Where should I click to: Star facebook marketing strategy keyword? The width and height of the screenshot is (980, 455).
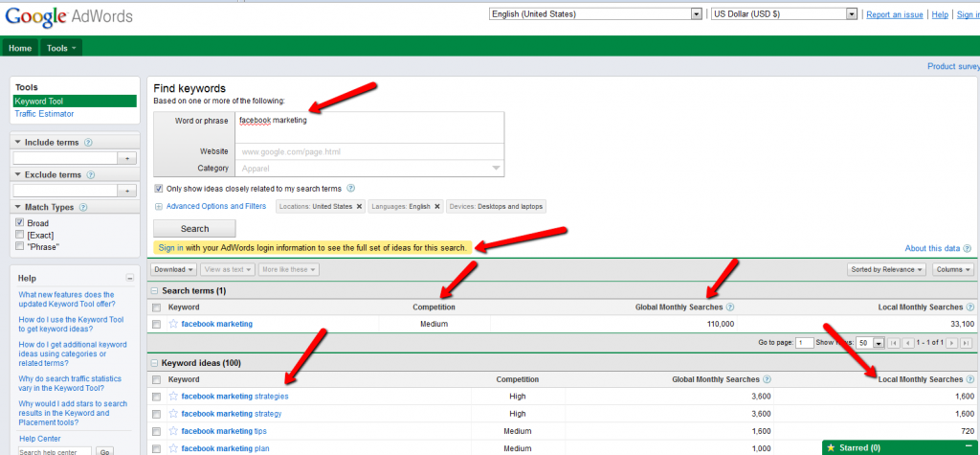173,414
